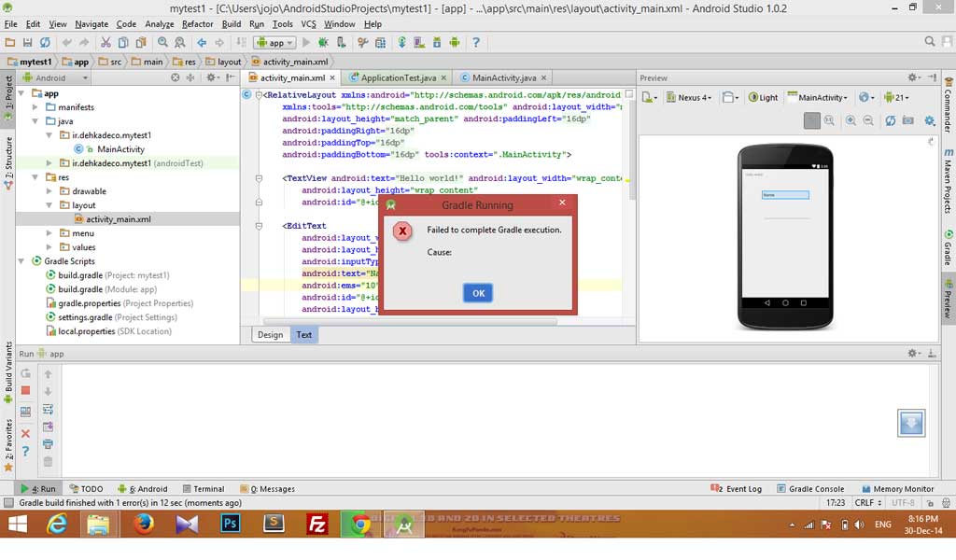Viewport: 956px width, 560px height.
Task: Click the Cut scissors icon
Action: pos(105,43)
